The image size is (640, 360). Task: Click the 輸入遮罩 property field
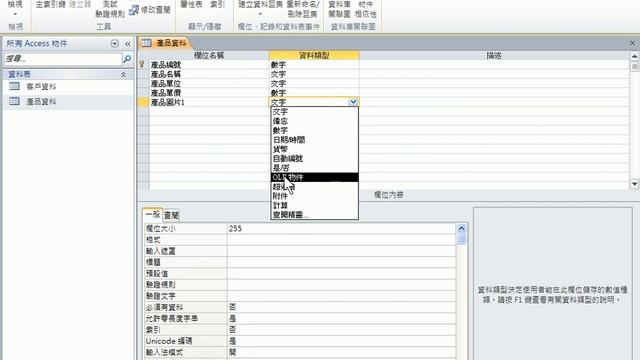pos(341,251)
